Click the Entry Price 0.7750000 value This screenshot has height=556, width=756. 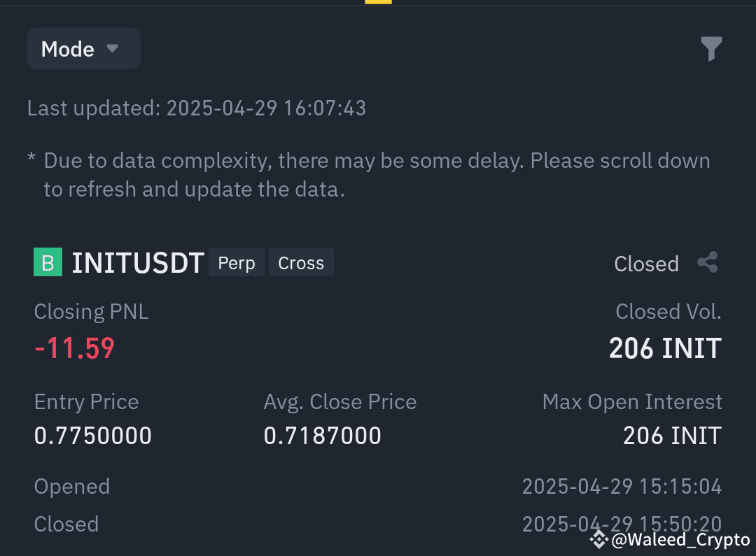92,436
